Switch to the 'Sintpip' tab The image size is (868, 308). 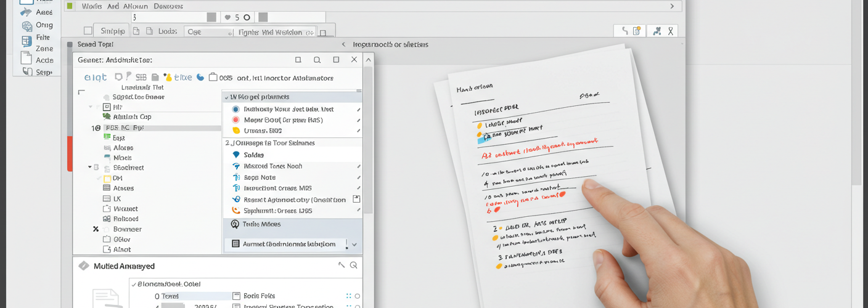113,31
